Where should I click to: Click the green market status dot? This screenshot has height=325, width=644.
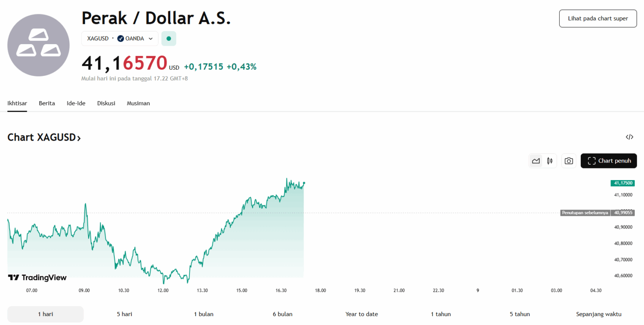point(169,39)
